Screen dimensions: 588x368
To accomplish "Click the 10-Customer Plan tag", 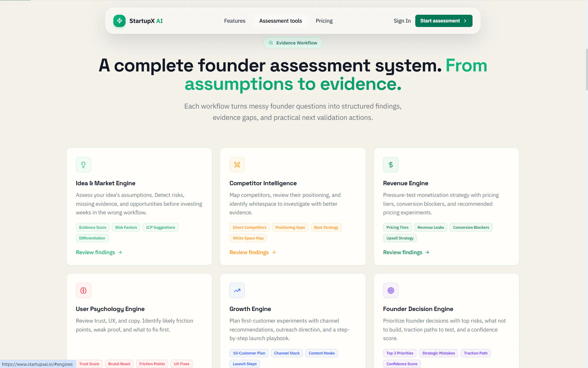I will click(249, 353).
